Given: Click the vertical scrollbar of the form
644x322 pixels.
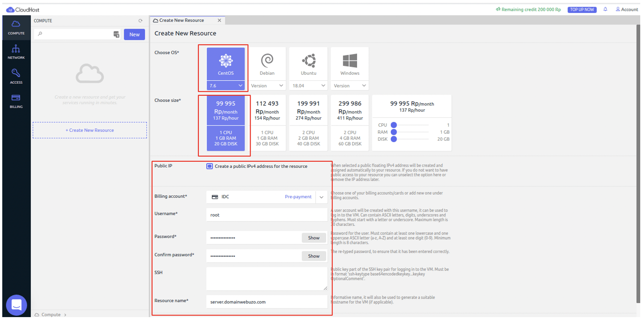Looking at the screenshot, I should click(638, 163).
